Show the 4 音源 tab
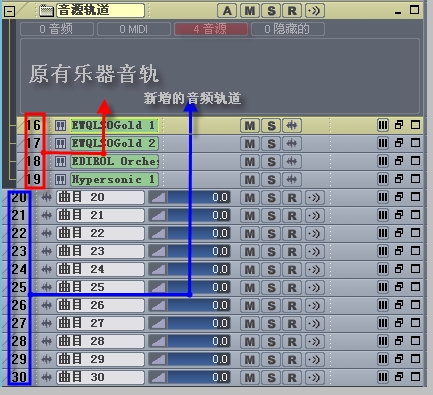Screen dimensions: 433x395 [211, 29]
